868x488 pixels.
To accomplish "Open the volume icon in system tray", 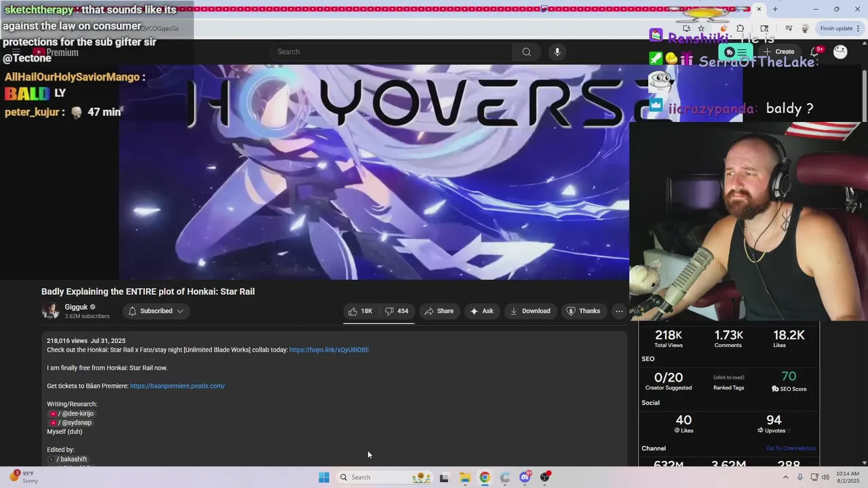I will click(x=825, y=477).
